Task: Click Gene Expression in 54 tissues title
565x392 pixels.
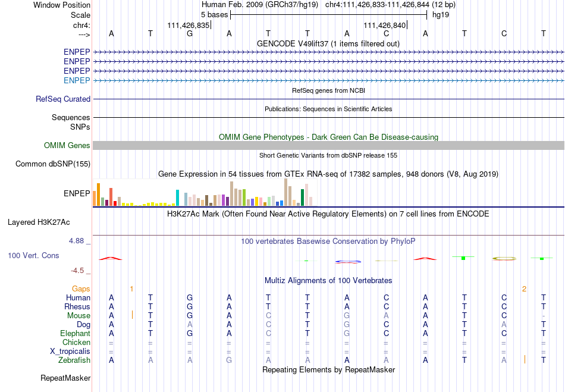Action: pyautogui.click(x=328, y=174)
